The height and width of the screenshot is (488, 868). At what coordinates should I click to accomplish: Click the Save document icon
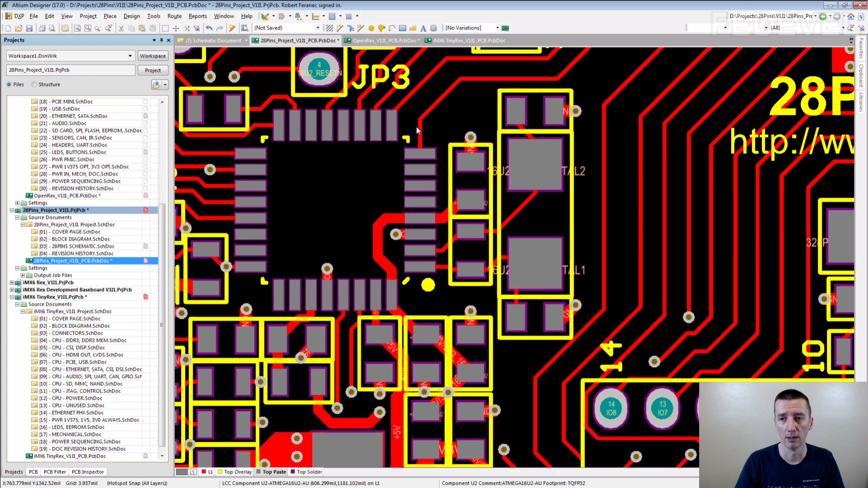[x=29, y=28]
